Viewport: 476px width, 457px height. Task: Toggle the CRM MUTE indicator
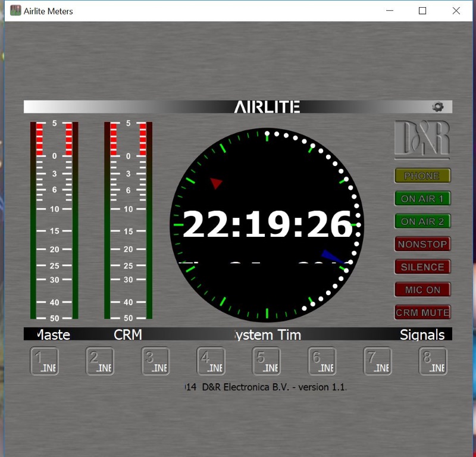(x=422, y=312)
